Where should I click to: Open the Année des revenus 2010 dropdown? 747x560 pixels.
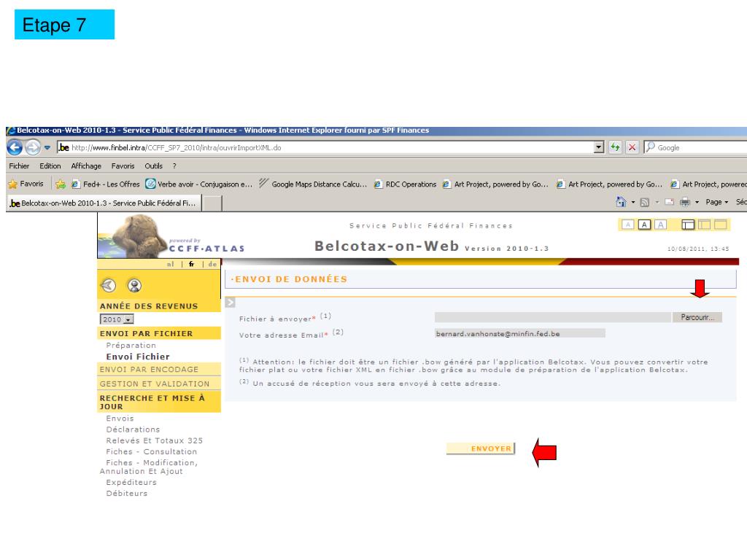point(117,319)
